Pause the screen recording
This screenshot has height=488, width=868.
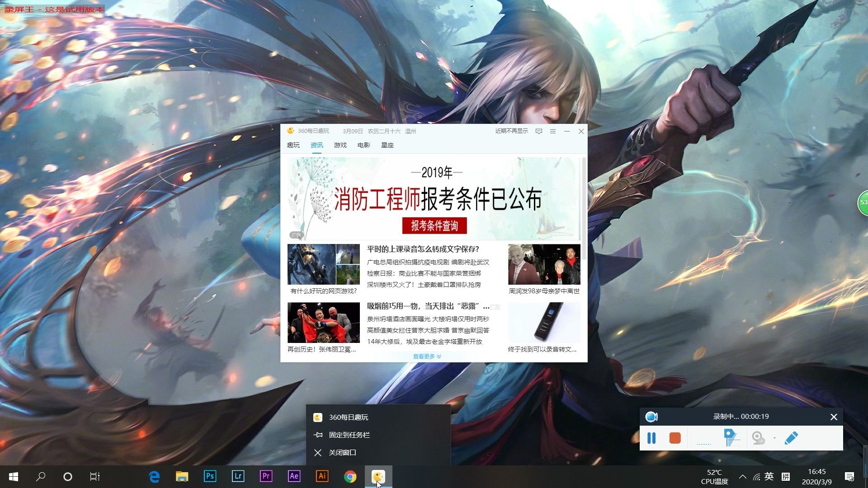pyautogui.click(x=651, y=438)
